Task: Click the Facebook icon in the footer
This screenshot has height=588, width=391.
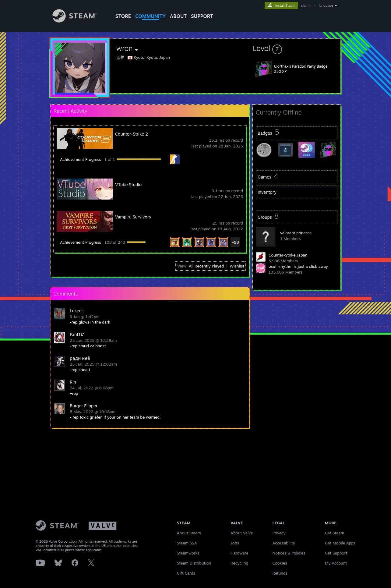Action: click(x=75, y=563)
